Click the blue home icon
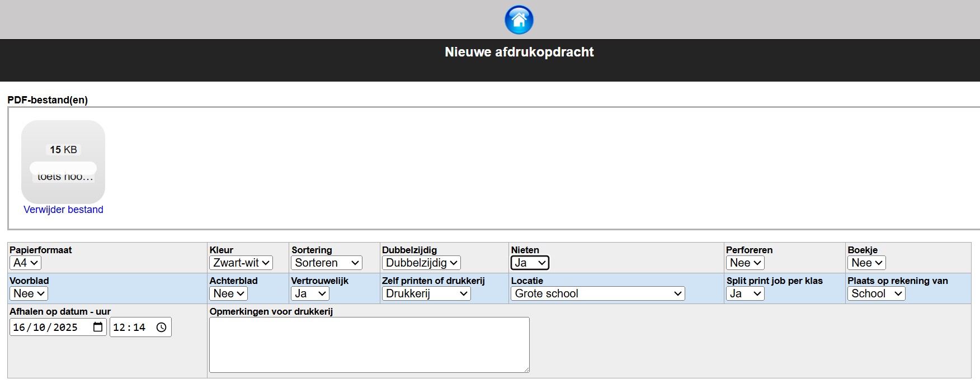980x384 pixels. click(x=519, y=20)
